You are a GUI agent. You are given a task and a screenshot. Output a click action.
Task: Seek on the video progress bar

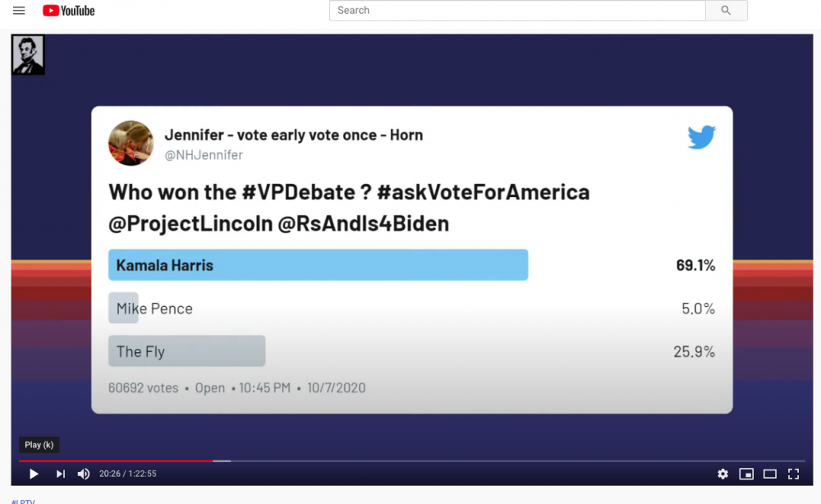[411, 461]
